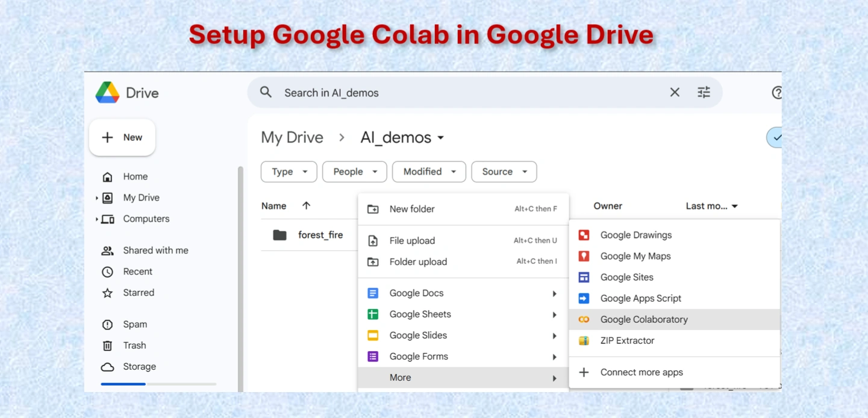Choose Google Colaboratory from submenu
The image size is (868, 418).
click(674, 319)
